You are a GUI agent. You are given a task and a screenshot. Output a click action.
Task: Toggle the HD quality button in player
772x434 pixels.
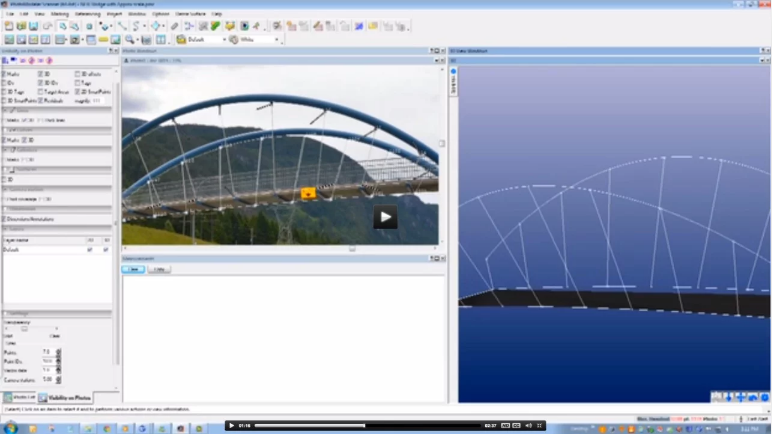(505, 426)
